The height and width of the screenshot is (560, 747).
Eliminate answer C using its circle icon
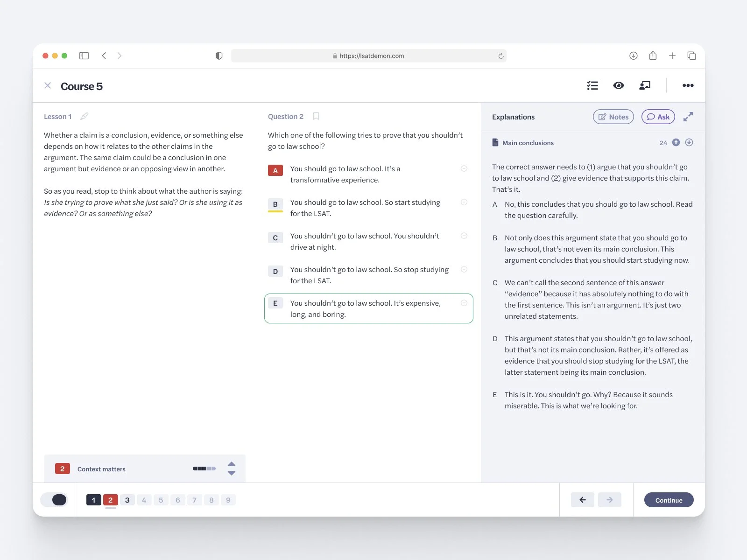click(x=464, y=236)
